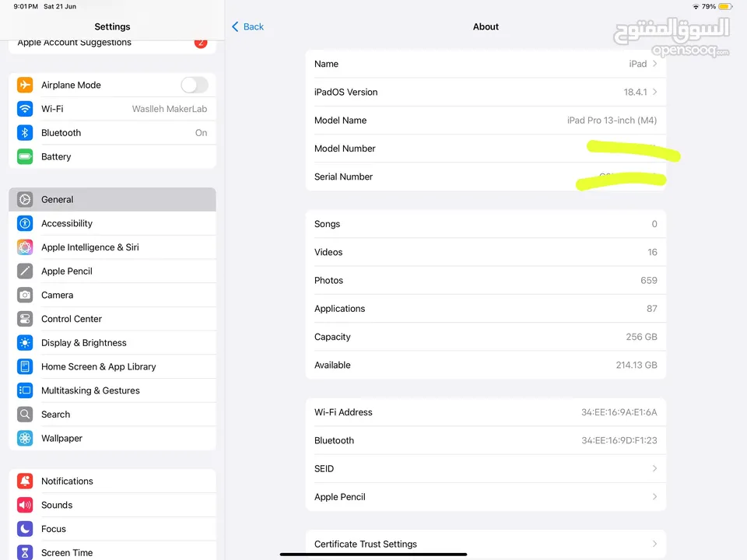This screenshot has width=747, height=560.
Task: Tap the Multitasking & Gestures icon
Action: pyautogui.click(x=25, y=390)
